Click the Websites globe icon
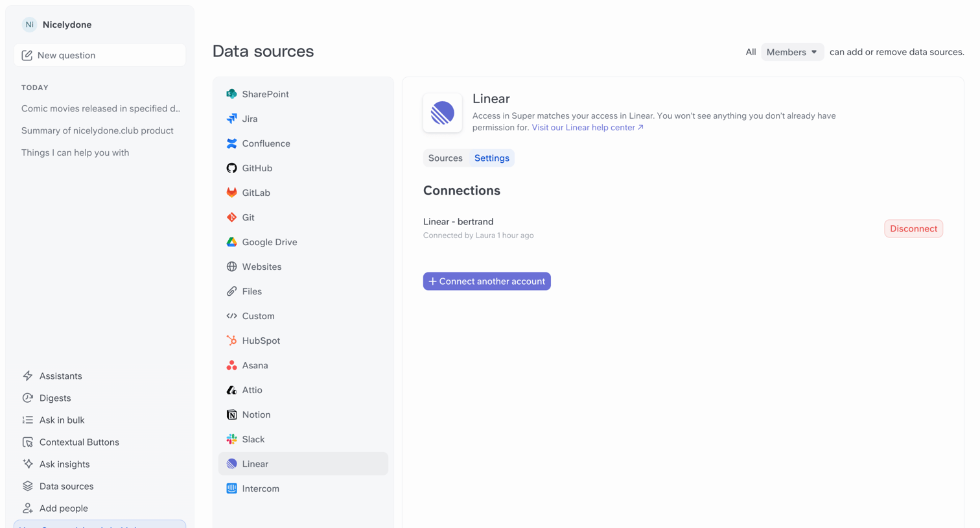This screenshot has width=980, height=528. (x=231, y=267)
